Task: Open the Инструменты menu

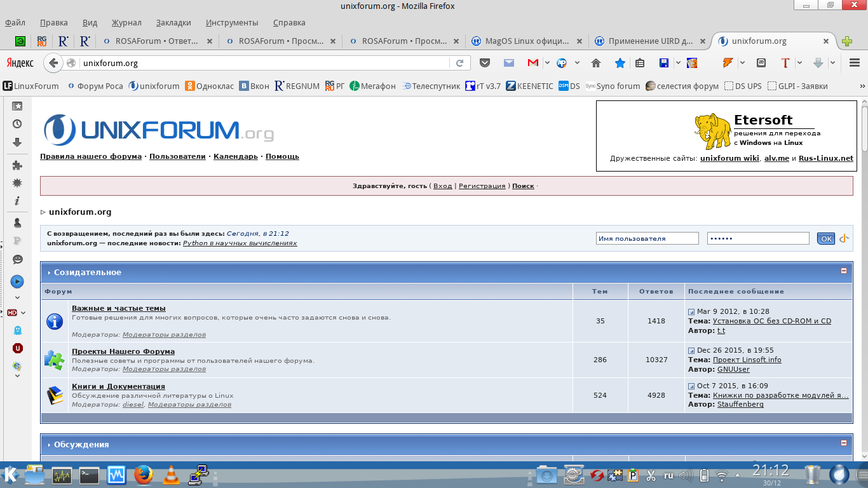Action: (232, 22)
